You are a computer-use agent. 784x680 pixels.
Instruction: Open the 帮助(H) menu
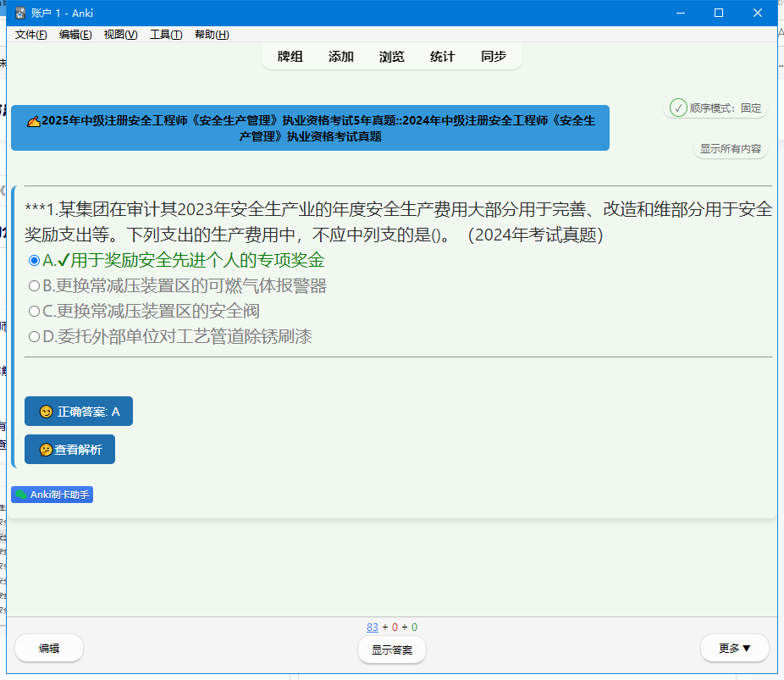[x=212, y=35]
